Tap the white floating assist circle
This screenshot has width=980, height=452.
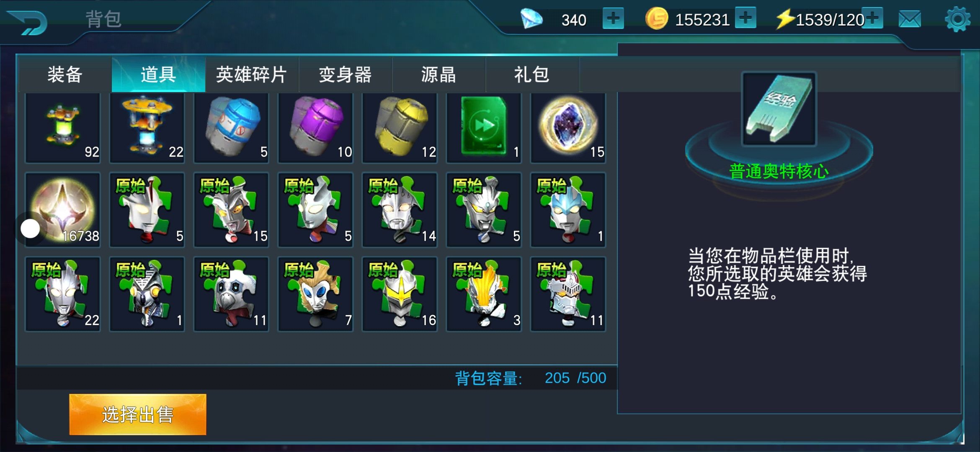[x=30, y=229]
